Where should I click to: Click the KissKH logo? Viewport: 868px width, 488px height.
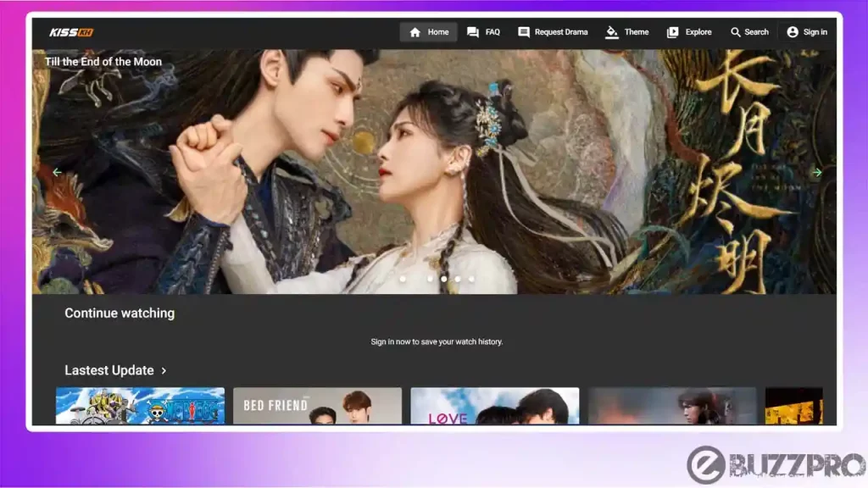(71, 32)
